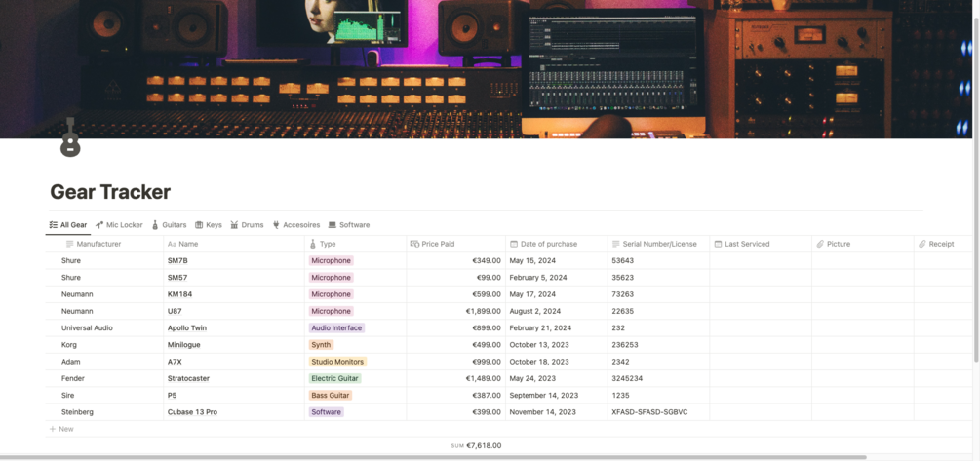Click the October 18, 2023 date cell

click(557, 362)
